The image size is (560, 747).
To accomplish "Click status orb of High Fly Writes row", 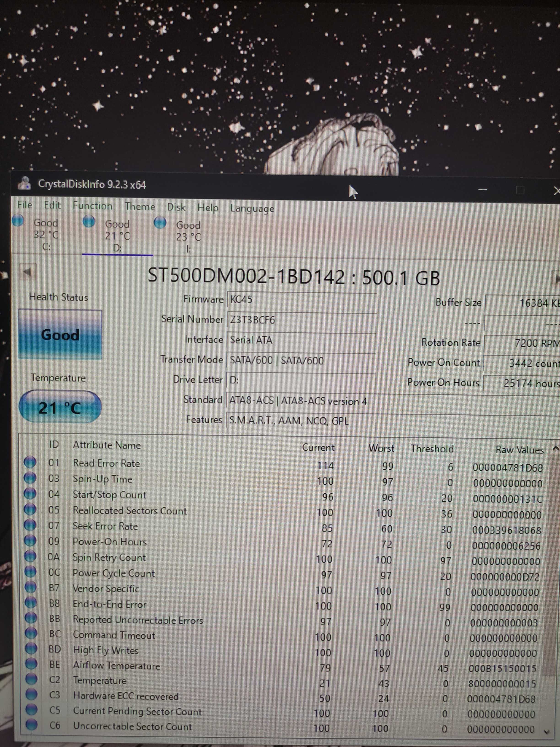I will (31, 649).
